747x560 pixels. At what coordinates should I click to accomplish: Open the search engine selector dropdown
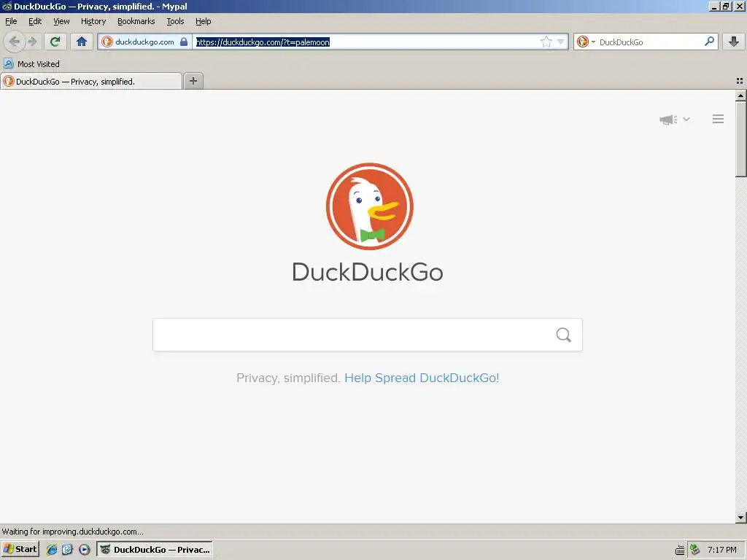(586, 42)
